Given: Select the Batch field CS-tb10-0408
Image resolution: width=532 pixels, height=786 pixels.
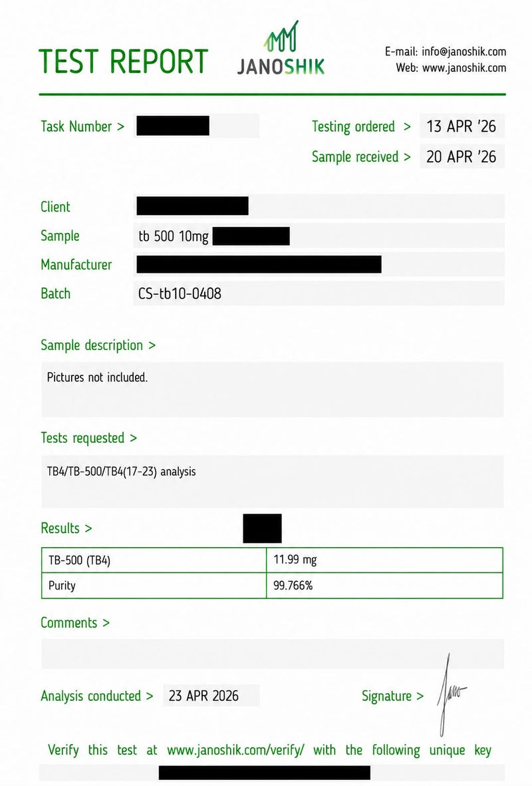Looking at the screenshot, I should tap(319, 294).
